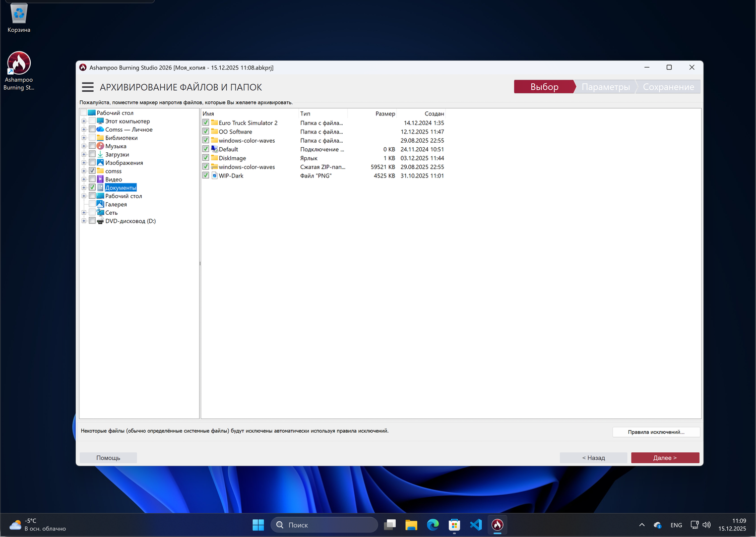Expand the Документы tree node
Screen dimensions: 756x537
coord(84,188)
